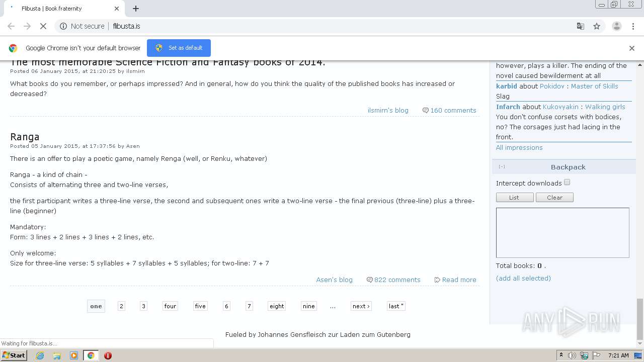
Task: Click the Chrome taskbar icon
Action: pos(91,355)
